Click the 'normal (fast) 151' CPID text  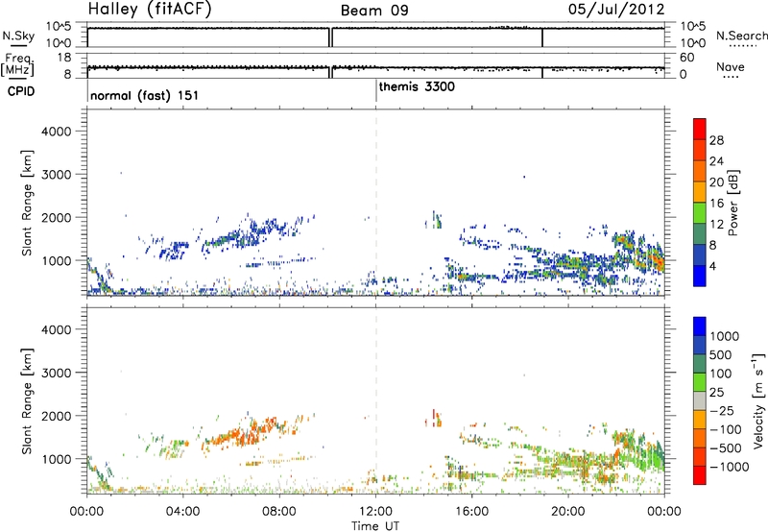(x=145, y=95)
